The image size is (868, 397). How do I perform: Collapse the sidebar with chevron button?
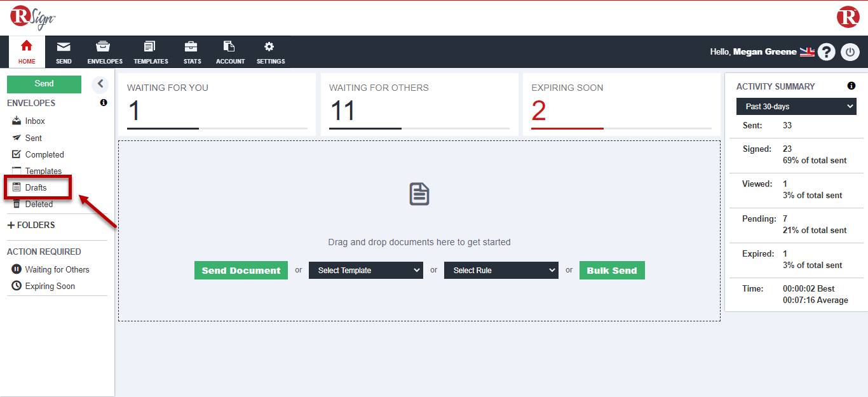(100, 84)
